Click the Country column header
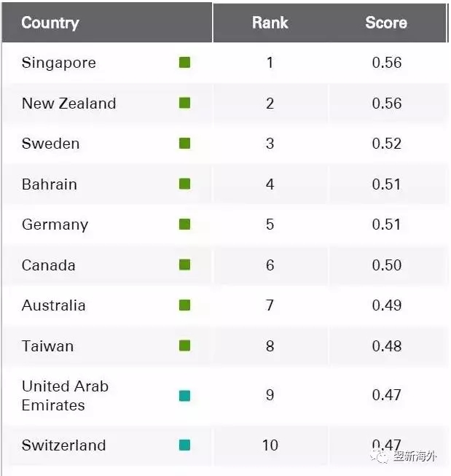This screenshot has width=451, height=476. (50, 23)
